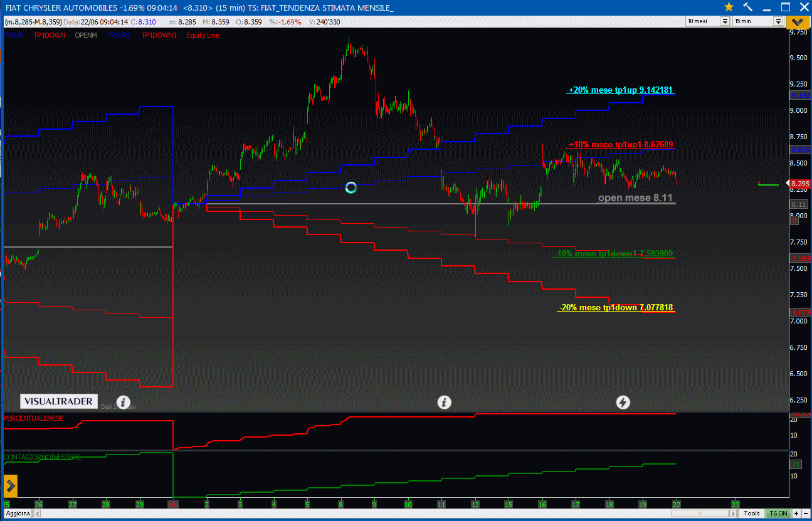Toggle the TP1DOWN1 legend label
This screenshot has width=812, height=521.
click(x=159, y=36)
